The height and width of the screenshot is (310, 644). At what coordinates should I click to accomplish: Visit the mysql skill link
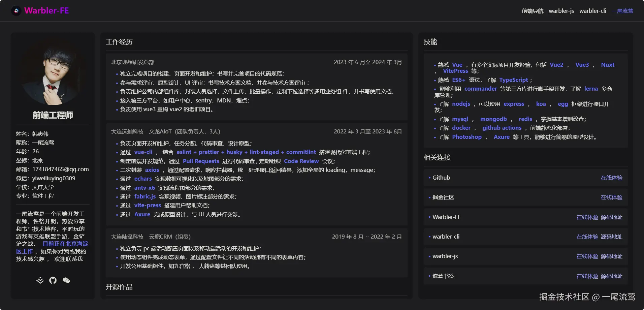pyautogui.click(x=460, y=119)
